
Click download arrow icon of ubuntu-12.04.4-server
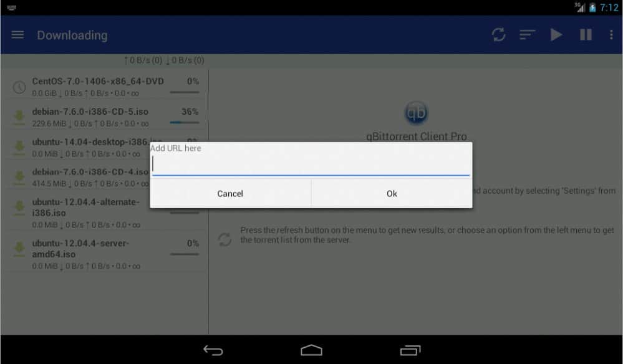[19, 249]
